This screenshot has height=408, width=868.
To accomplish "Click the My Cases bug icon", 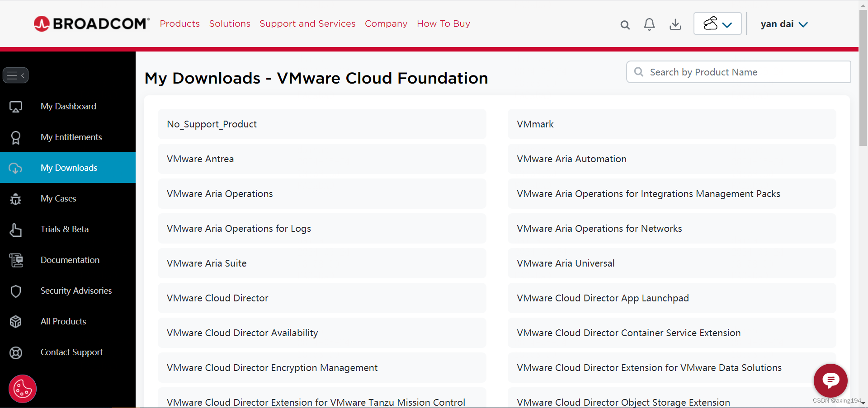I will [16, 199].
